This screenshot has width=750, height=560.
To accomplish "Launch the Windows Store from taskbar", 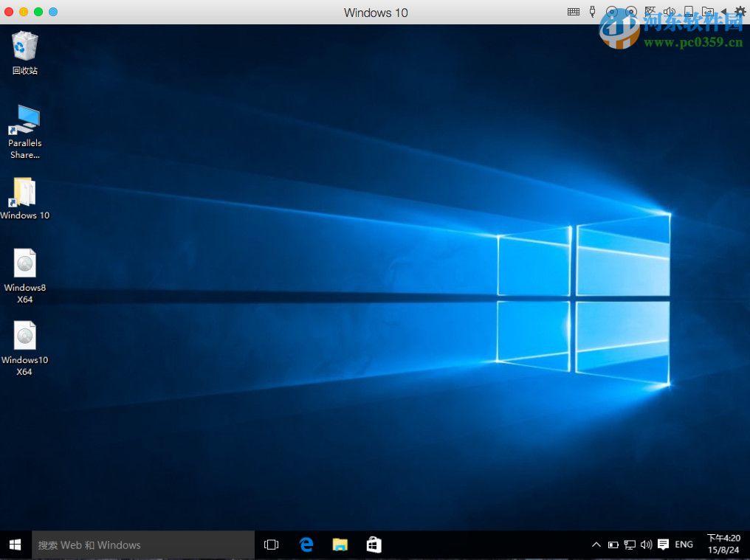I will pos(374,545).
